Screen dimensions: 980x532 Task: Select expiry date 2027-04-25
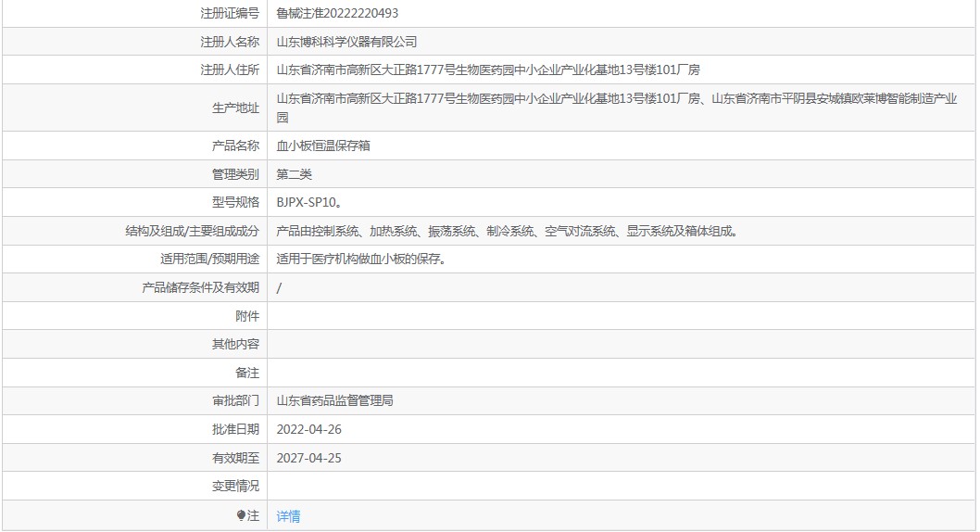pyautogui.click(x=308, y=458)
